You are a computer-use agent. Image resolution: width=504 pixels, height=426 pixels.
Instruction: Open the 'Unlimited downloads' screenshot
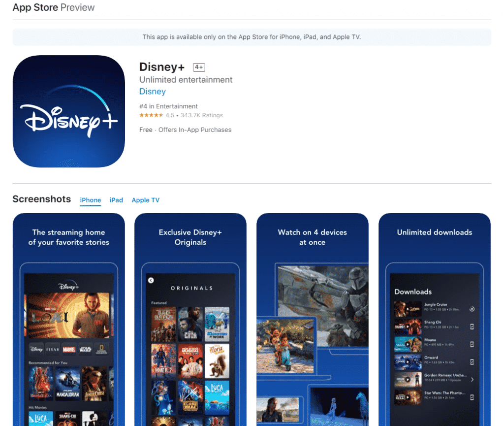(x=435, y=320)
